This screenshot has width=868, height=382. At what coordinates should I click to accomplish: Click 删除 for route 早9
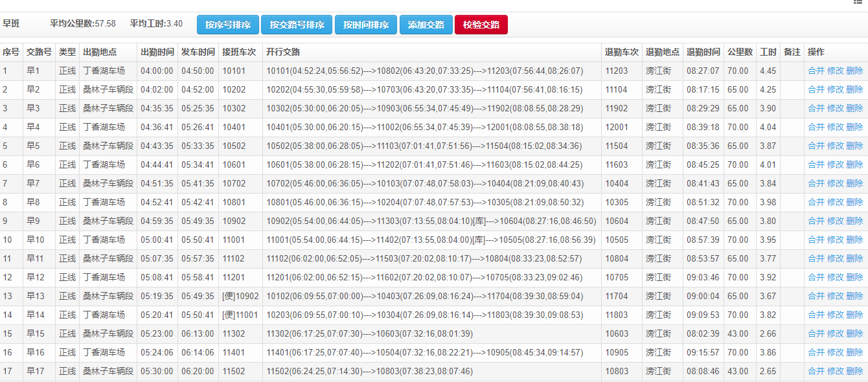(x=854, y=221)
